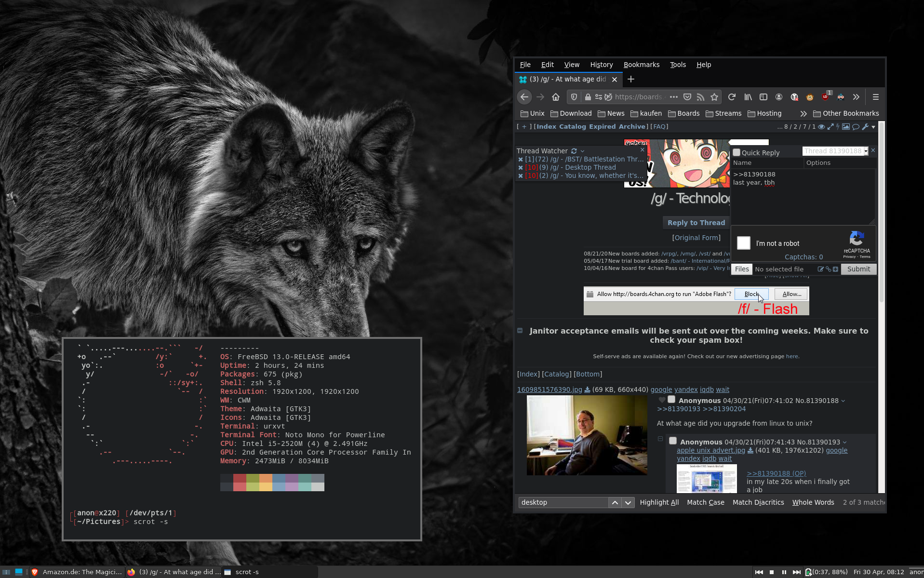Screen dimensions: 924x578
Task: Toggle Highlight All in find bar
Action: point(659,502)
